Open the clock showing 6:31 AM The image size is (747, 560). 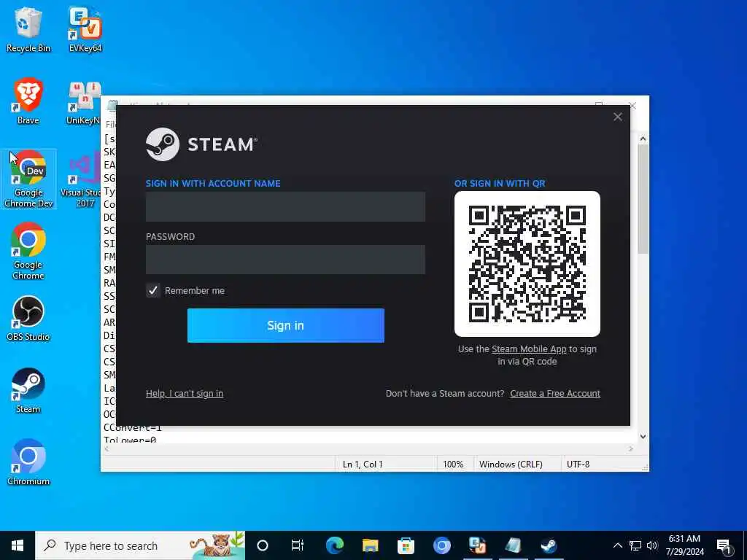click(684, 545)
